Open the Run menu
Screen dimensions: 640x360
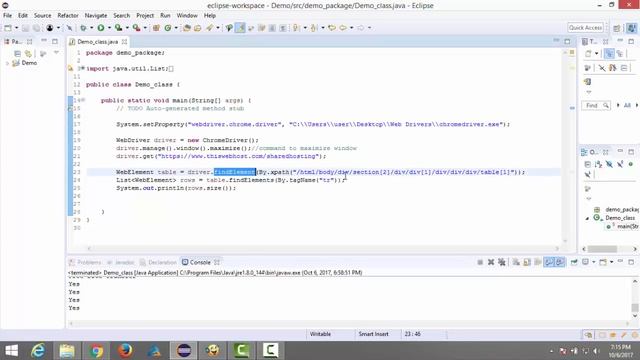165,16
